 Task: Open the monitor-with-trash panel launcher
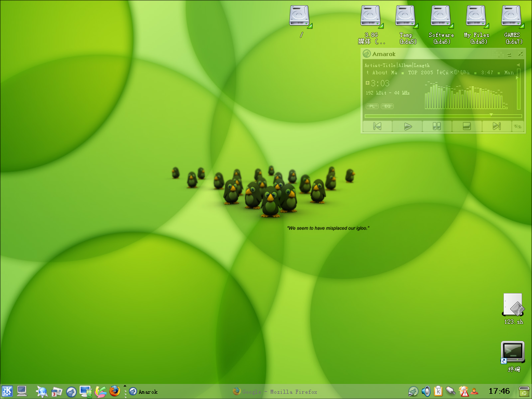coord(86,392)
